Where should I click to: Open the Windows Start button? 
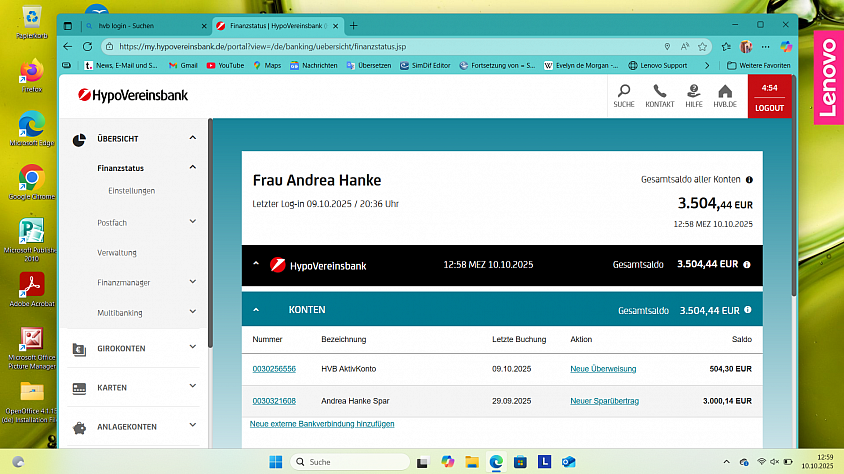click(x=276, y=462)
